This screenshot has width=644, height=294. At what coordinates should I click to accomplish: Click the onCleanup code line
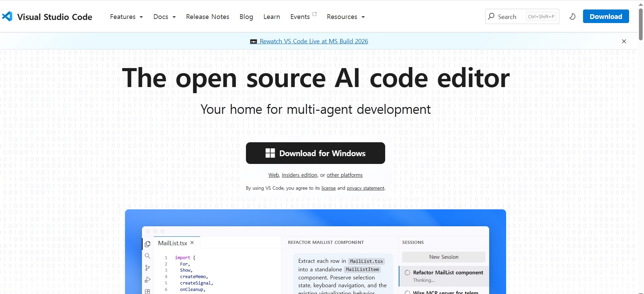(193, 290)
